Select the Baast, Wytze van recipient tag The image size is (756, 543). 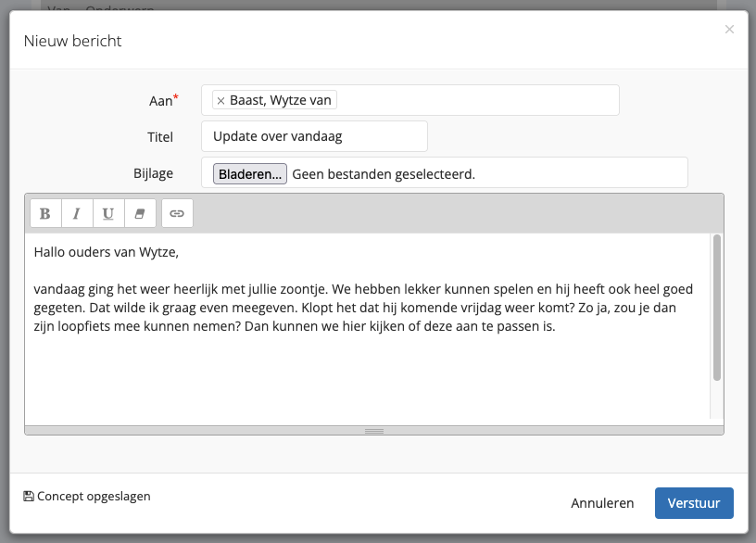tap(282, 100)
